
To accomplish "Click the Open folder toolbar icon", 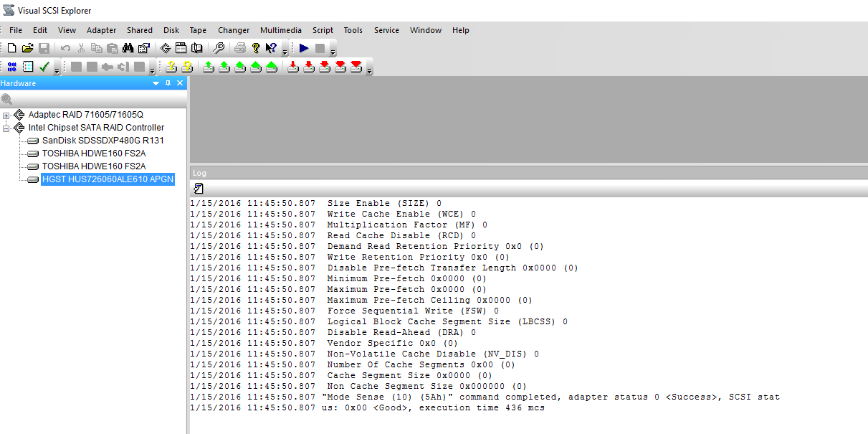I will point(27,48).
